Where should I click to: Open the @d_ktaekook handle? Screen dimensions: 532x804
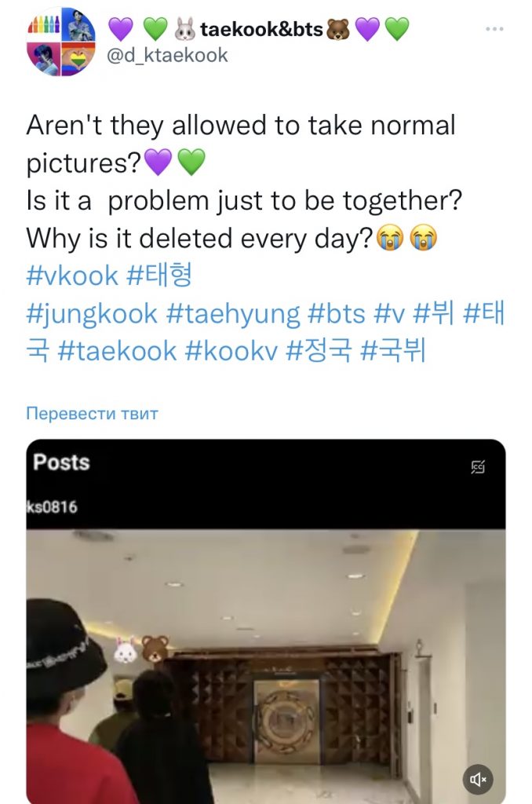(x=166, y=56)
